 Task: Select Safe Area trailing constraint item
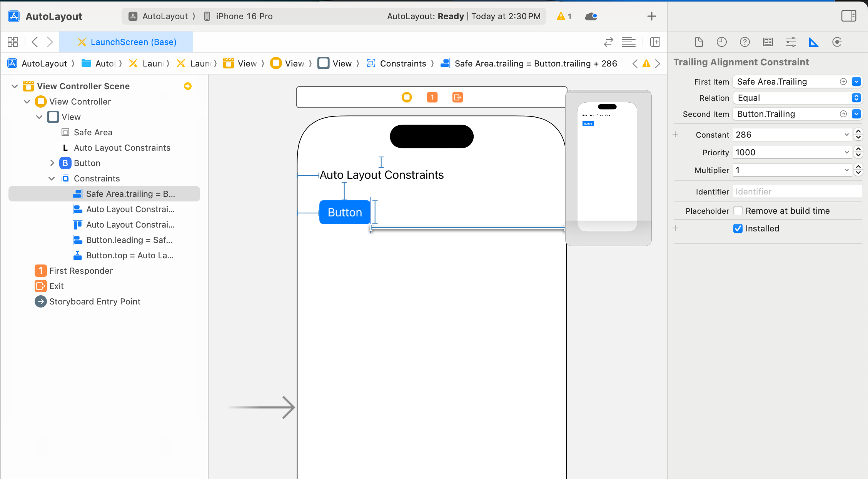click(131, 193)
